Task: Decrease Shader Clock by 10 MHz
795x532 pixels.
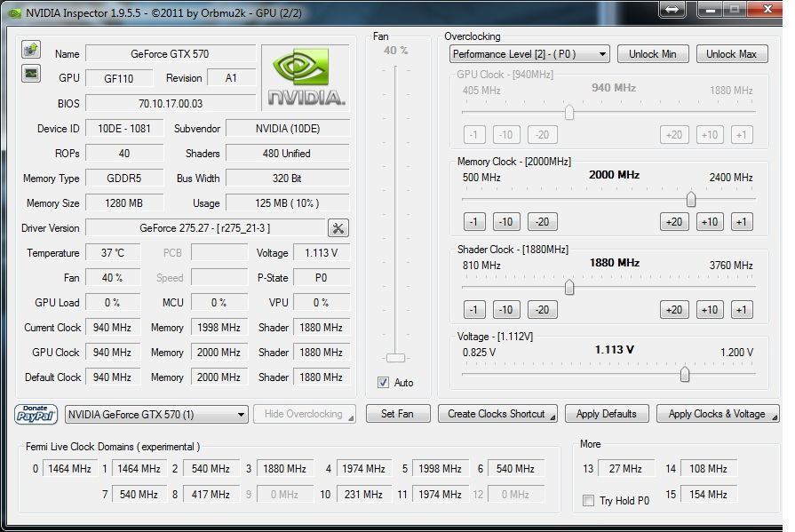Action: 506,310
